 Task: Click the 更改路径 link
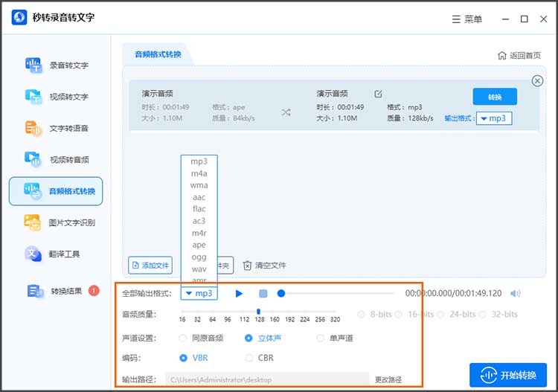(x=388, y=379)
